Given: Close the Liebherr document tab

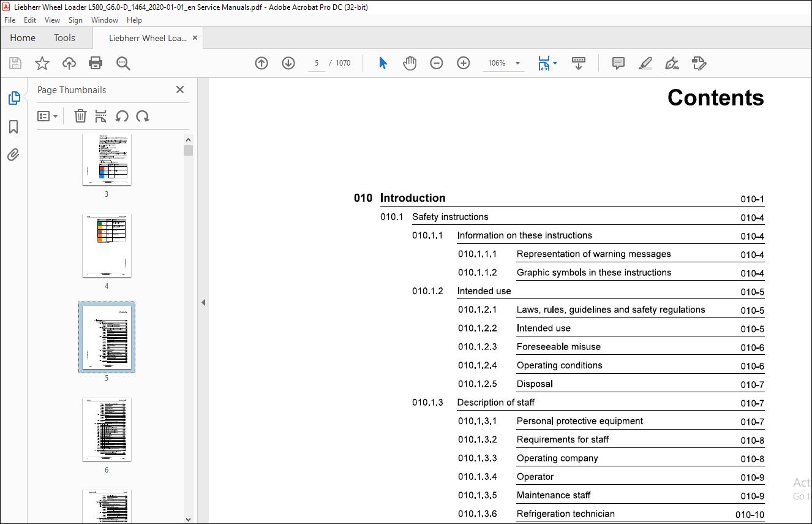Looking at the screenshot, I should coord(195,38).
